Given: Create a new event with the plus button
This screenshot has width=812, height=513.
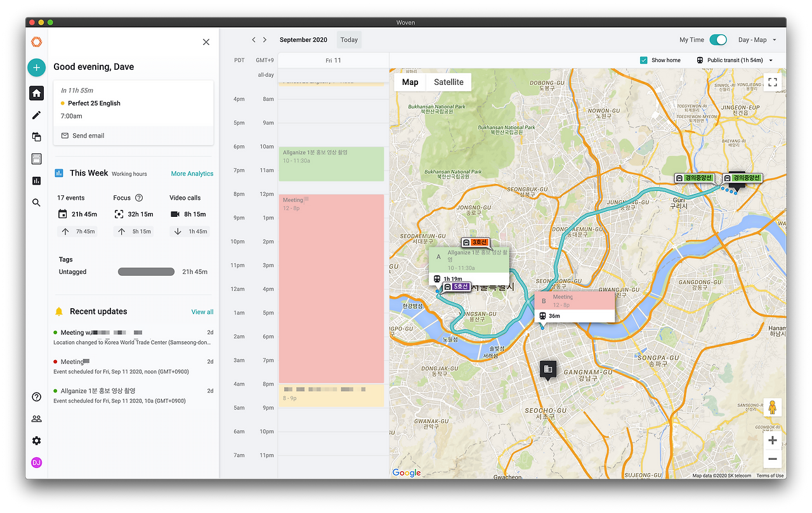Looking at the screenshot, I should pyautogui.click(x=36, y=67).
